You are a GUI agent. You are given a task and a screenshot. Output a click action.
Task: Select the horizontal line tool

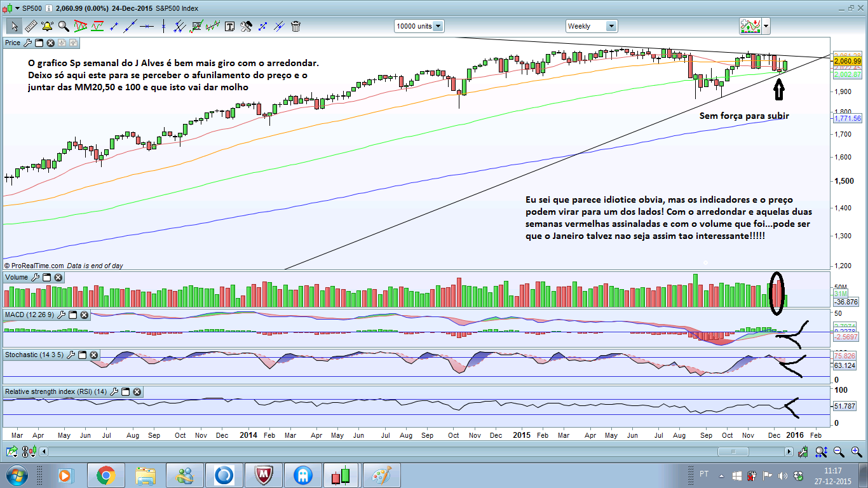pos(147,26)
